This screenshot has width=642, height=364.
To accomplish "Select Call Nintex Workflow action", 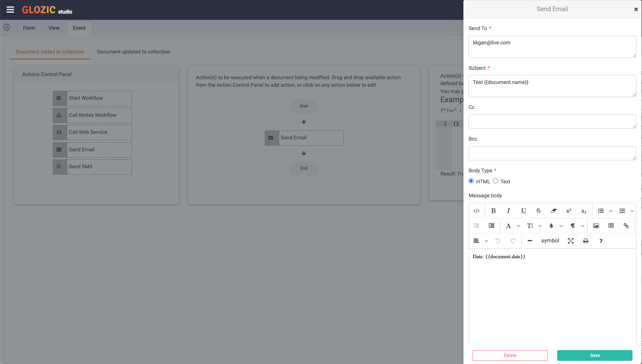I will click(x=92, y=115).
